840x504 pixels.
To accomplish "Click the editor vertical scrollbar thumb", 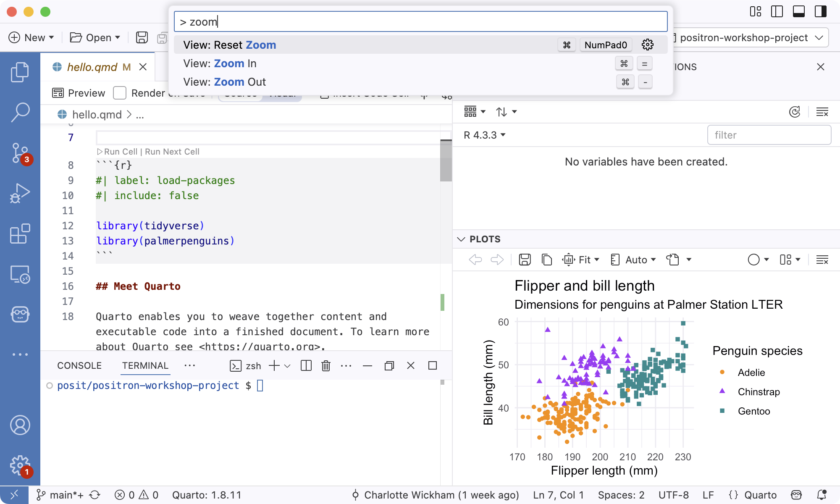I will tap(446, 160).
